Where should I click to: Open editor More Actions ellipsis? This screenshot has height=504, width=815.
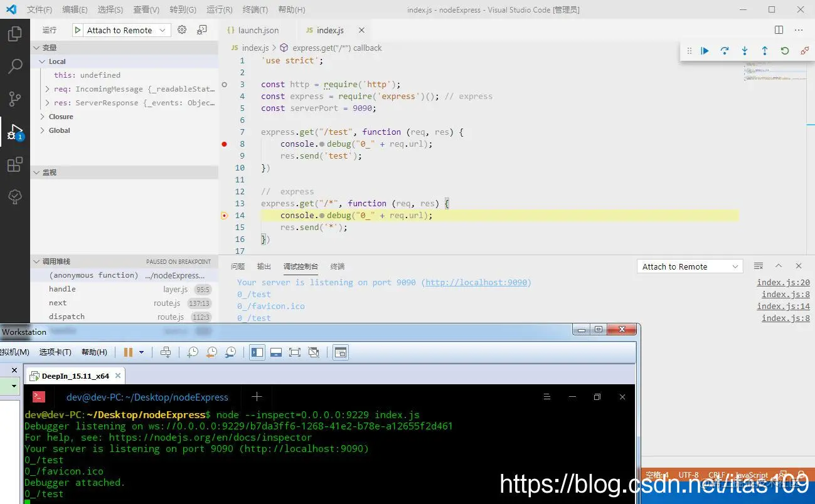point(799,30)
